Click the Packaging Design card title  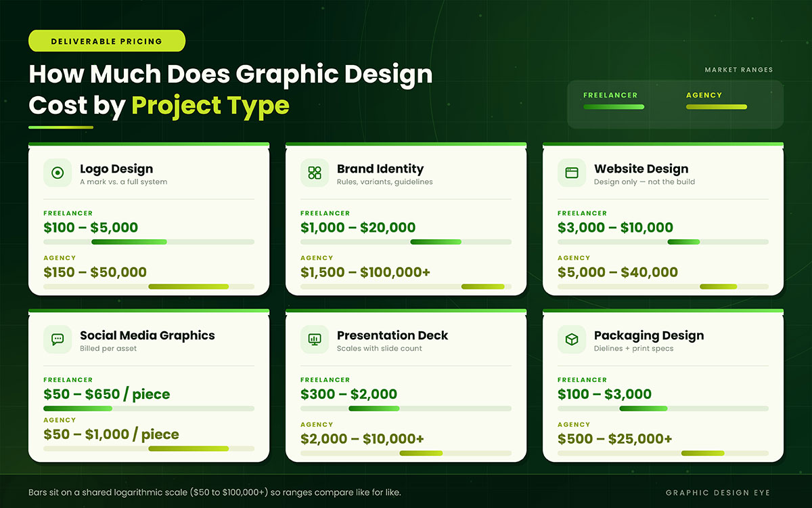point(649,335)
